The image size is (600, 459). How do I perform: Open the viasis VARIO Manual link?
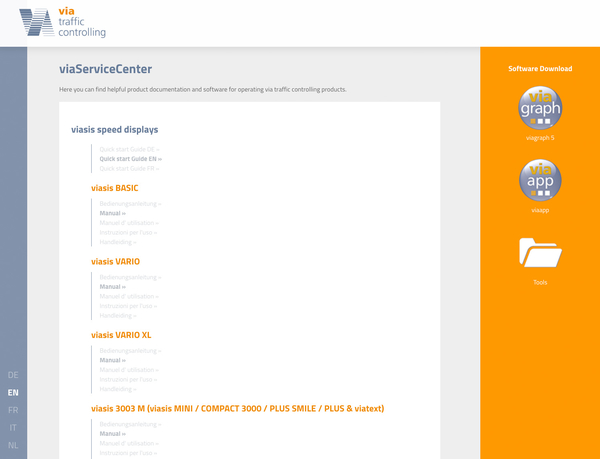112,286
